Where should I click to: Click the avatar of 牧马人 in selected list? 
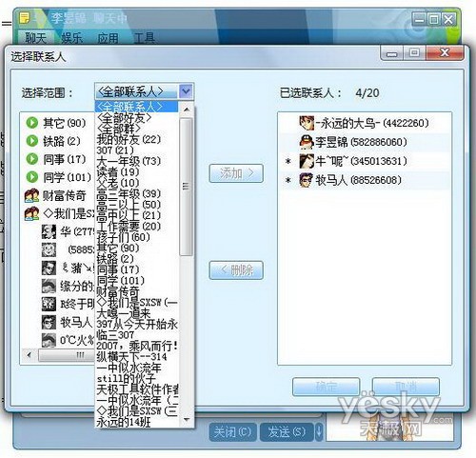pyautogui.click(x=307, y=180)
